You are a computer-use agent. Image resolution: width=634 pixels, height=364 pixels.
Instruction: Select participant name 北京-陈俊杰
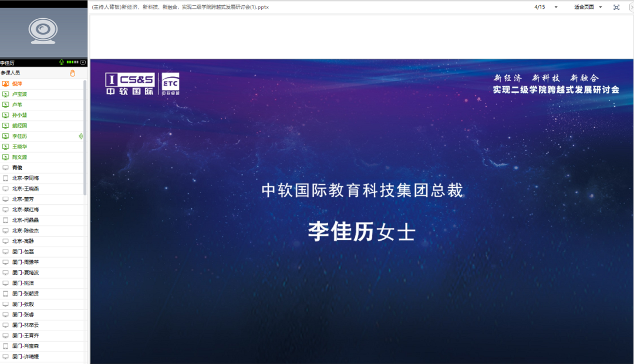click(25, 231)
